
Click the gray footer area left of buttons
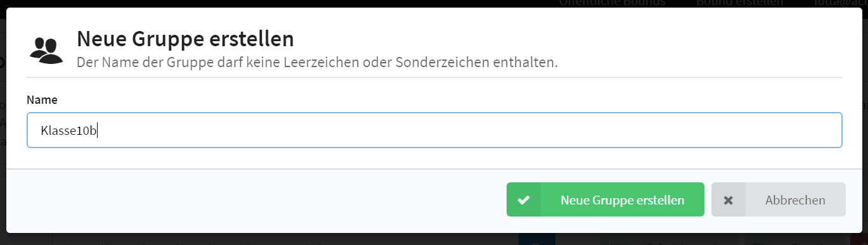[254, 199]
